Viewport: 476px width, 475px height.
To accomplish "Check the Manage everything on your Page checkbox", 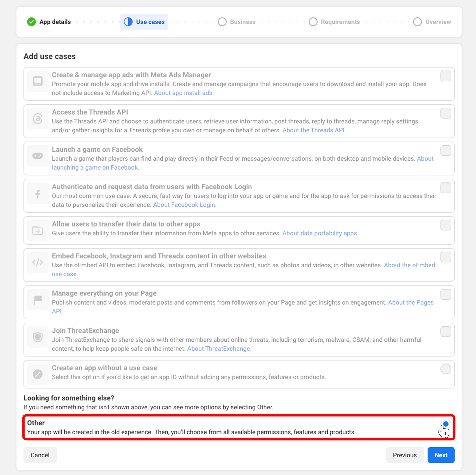I will click(446, 294).
